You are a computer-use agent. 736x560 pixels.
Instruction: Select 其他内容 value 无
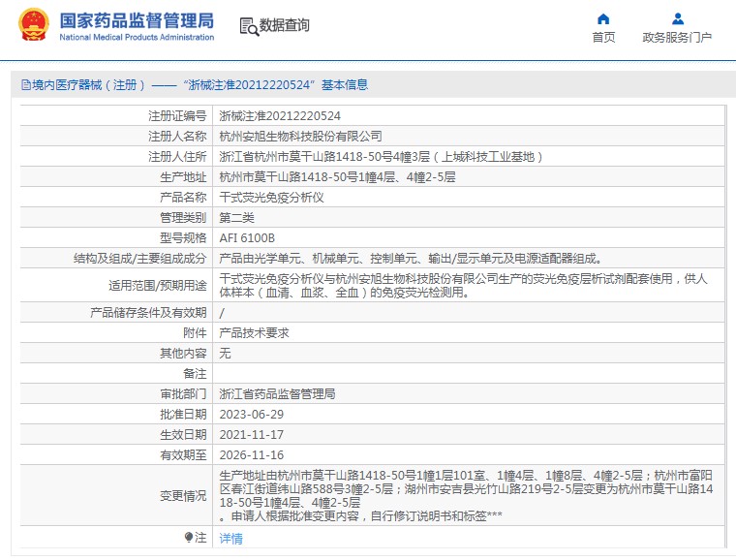(x=225, y=353)
